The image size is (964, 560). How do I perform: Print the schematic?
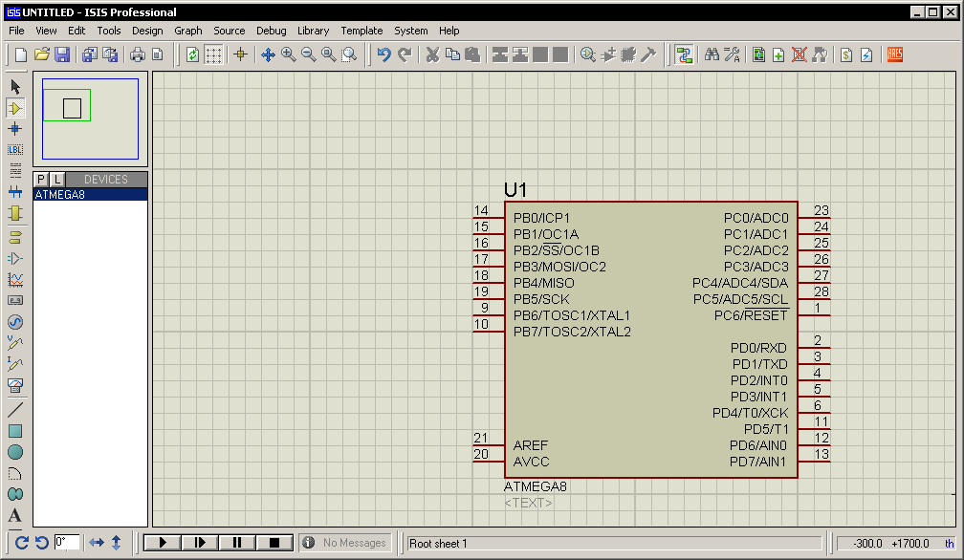[138, 54]
